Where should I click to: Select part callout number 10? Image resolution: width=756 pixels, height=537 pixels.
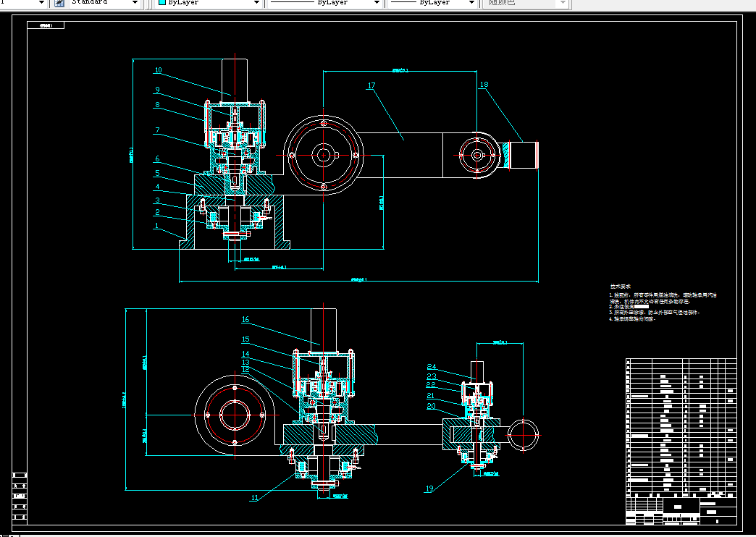(x=158, y=71)
